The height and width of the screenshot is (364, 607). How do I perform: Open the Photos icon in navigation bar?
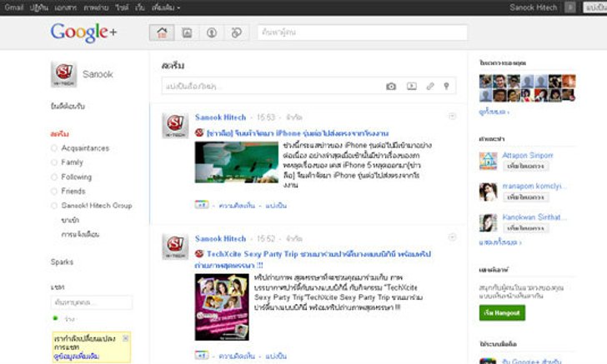point(187,32)
